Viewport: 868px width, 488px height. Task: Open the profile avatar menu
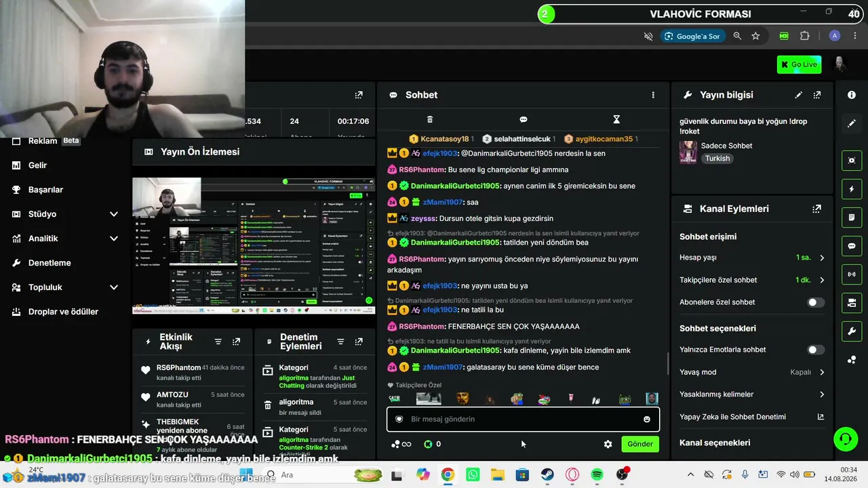(x=840, y=64)
